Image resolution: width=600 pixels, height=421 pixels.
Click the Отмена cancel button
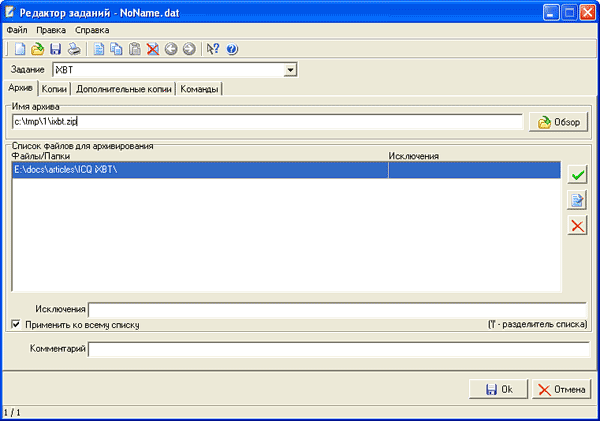(x=561, y=389)
